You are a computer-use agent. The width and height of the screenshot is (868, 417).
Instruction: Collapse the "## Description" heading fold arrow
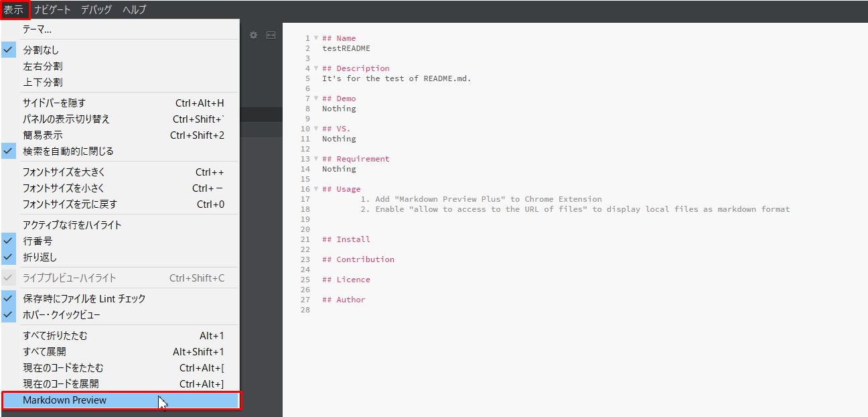[315, 68]
